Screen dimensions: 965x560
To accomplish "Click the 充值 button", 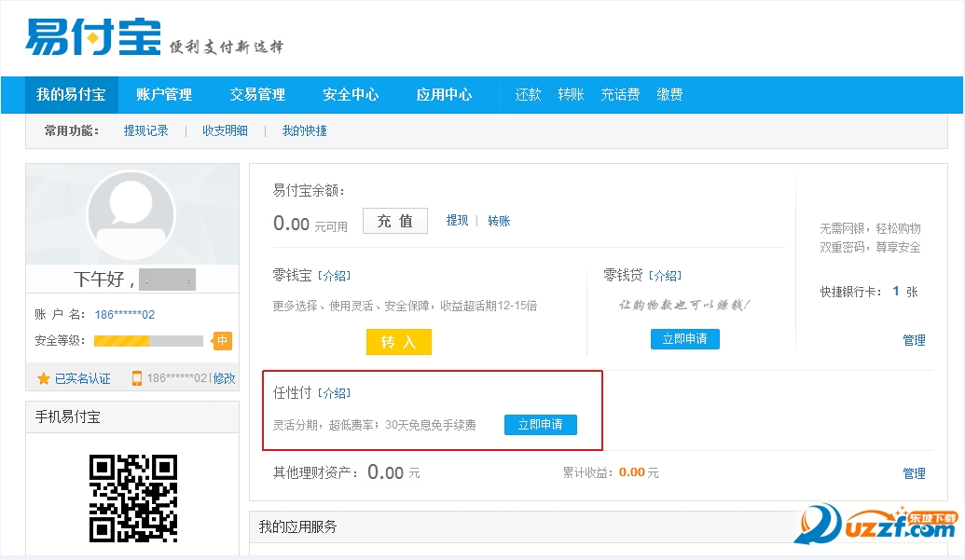I will [394, 221].
